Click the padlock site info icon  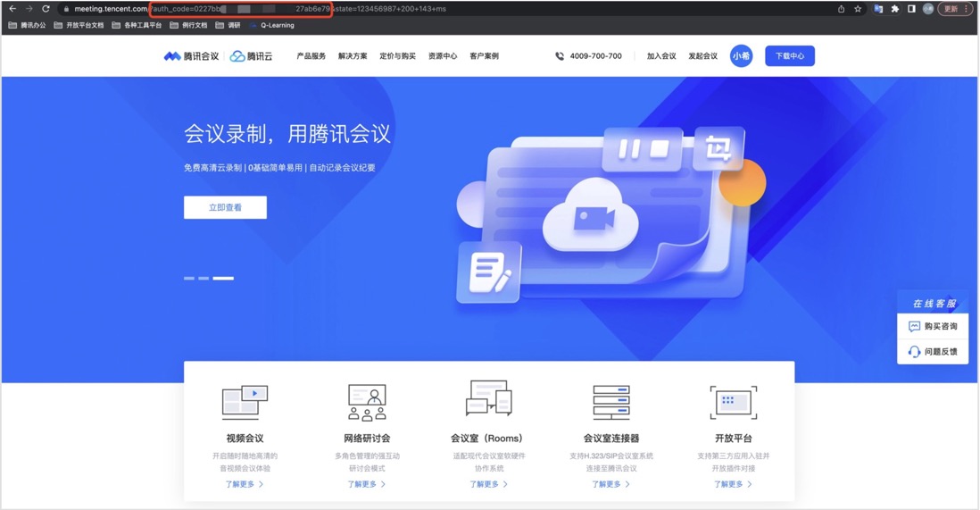click(x=66, y=9)
